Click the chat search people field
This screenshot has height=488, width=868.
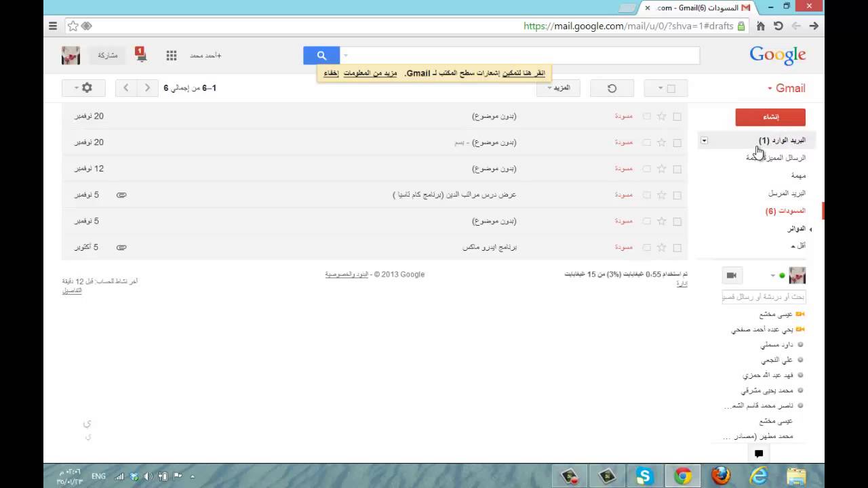764,297
